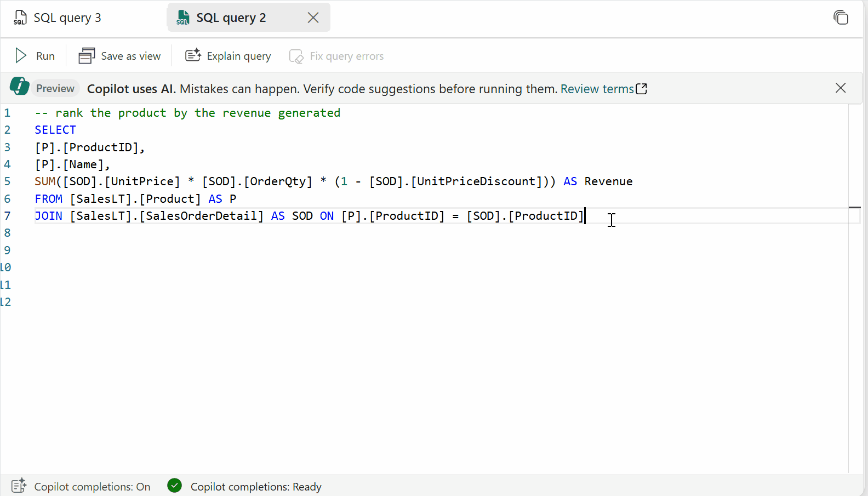This screenshot has width=868, height=496.
Task: Open the Review terms link
Action: 597,89
